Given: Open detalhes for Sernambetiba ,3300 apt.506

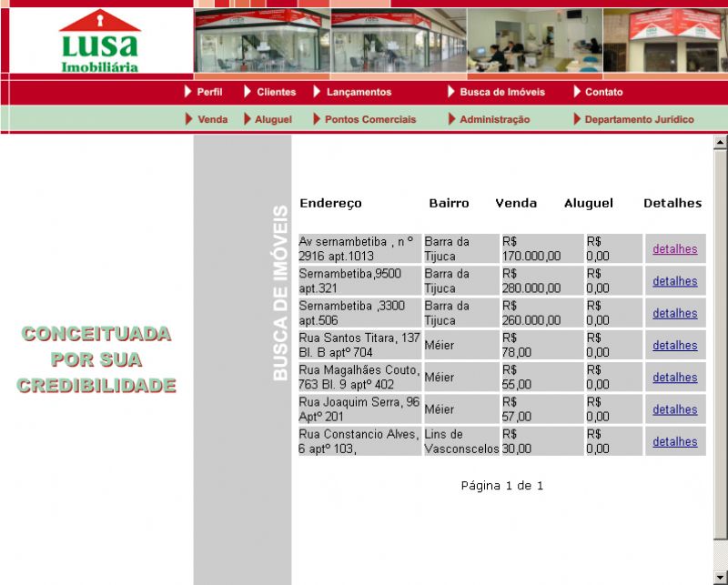Looking at the screenshot, I should (675, 313).
